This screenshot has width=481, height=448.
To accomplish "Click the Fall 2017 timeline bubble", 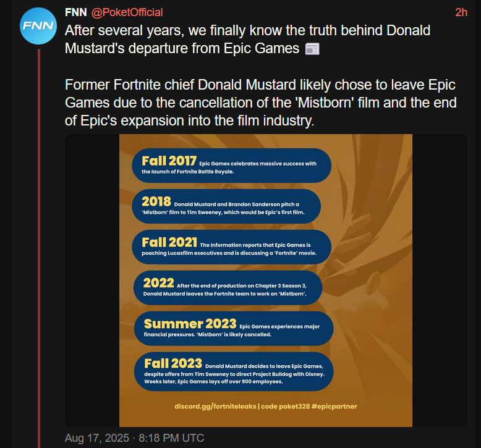I will (x=231, y=166).
